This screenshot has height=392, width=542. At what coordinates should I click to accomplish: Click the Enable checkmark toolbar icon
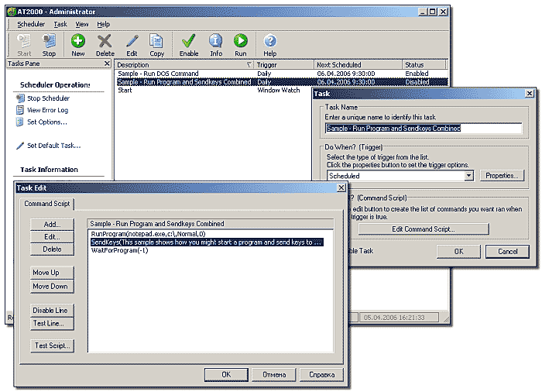click(x=189, y=44)
